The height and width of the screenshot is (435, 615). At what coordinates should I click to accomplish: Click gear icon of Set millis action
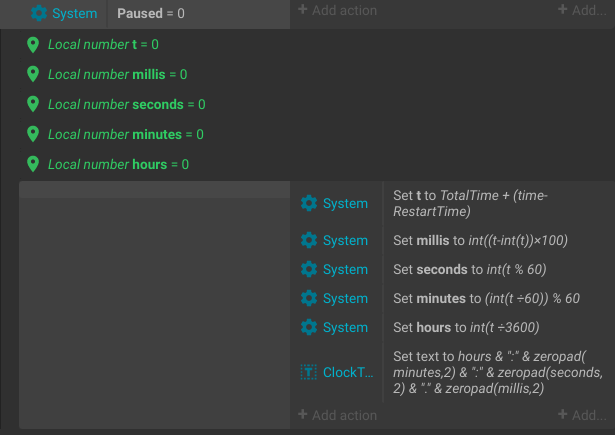pyautogui.click(x=309, y=240)
